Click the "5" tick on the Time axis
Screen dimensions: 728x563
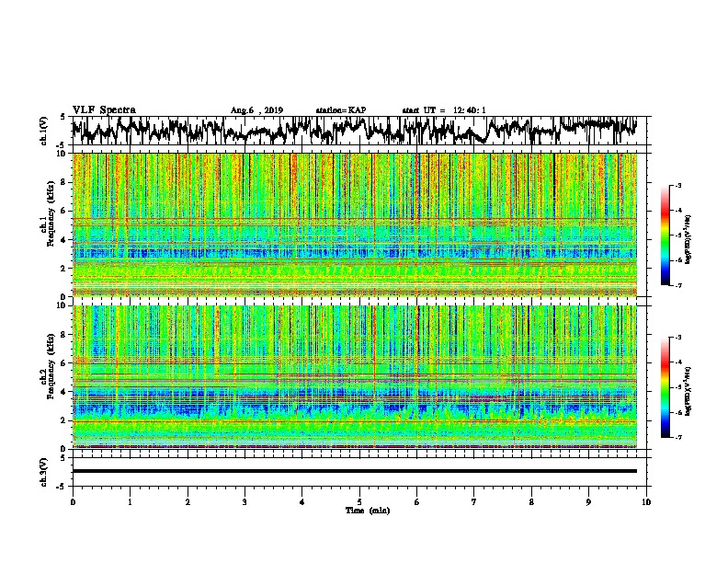pyautogui.click(x=359, y=502)
